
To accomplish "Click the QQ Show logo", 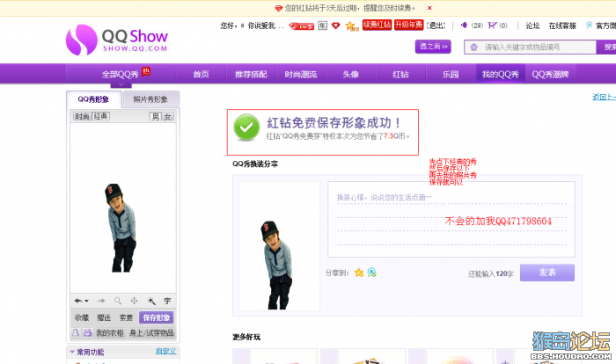I will pyautogui.click(x=117, y=40).
